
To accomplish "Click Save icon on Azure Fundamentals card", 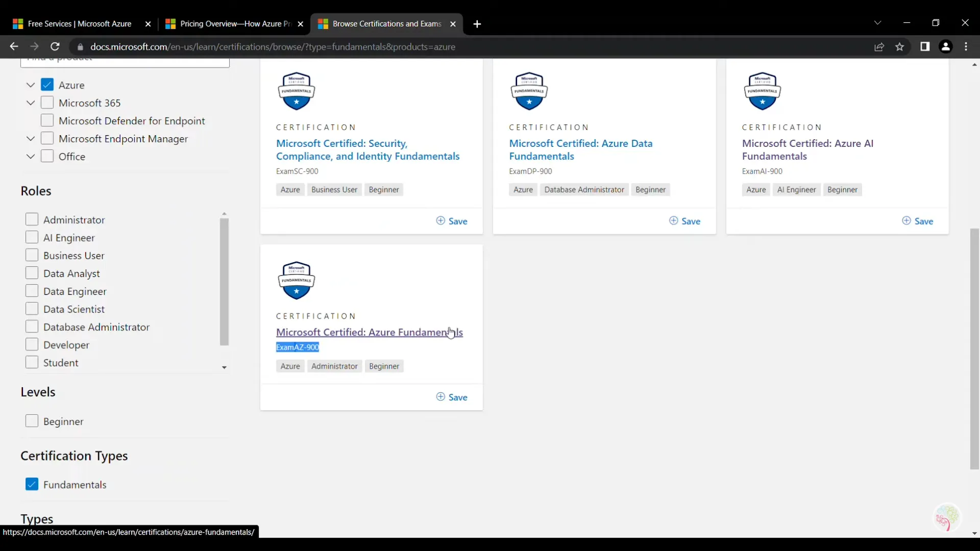I will pos(440,397).
